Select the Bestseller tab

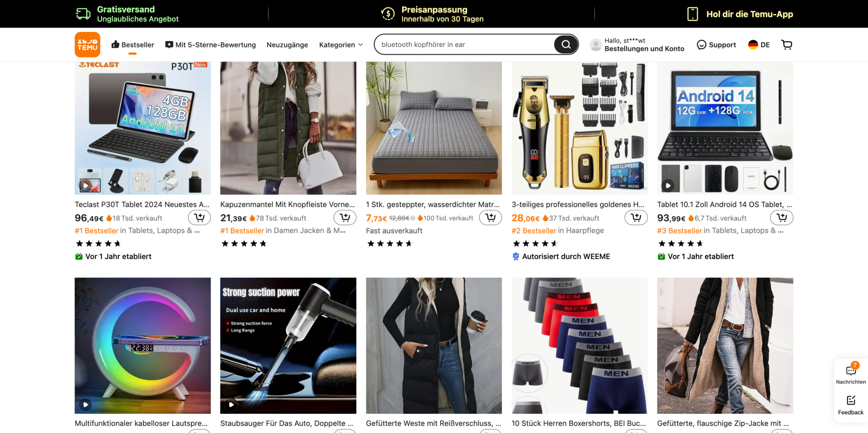coord(133,45)
